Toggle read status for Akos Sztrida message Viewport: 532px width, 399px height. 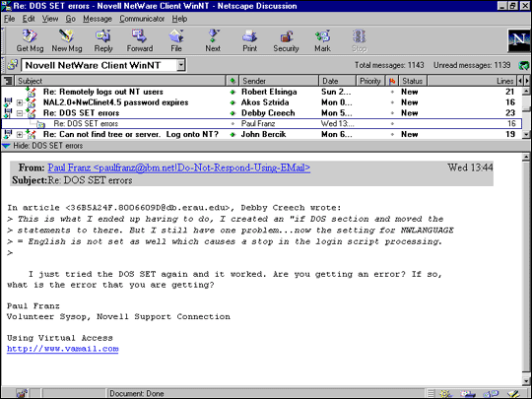[233, 102]
